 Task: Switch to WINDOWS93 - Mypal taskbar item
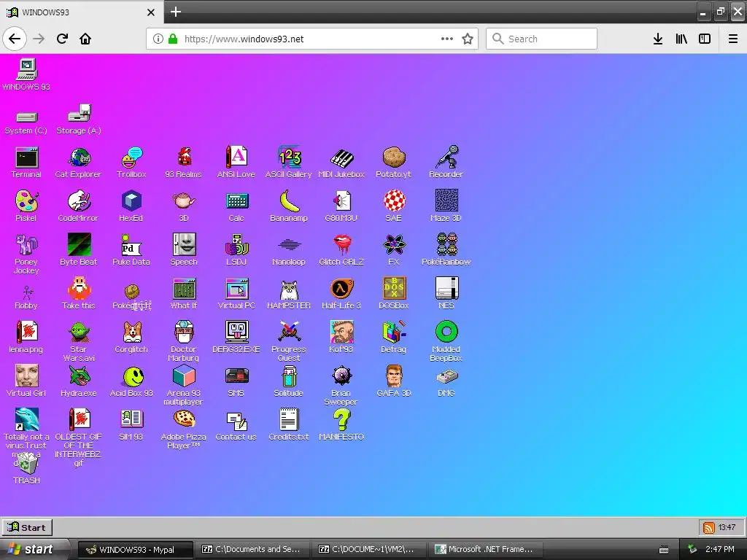click(135, 549)
